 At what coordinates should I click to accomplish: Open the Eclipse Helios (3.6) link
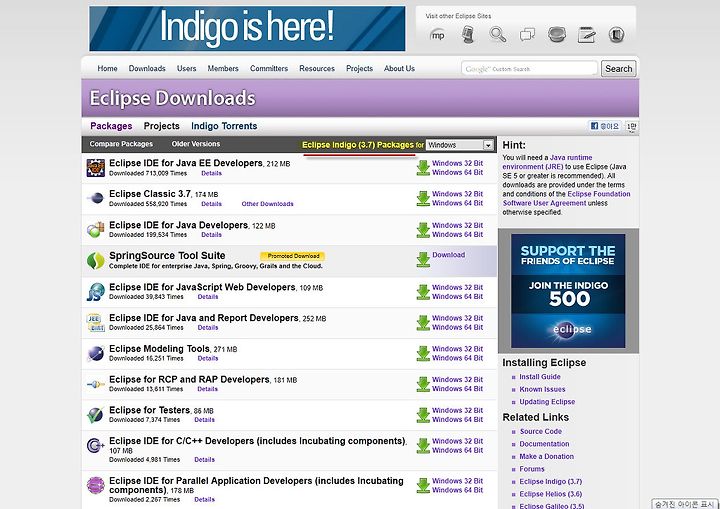pyautogui.click(x=551, y=494)
